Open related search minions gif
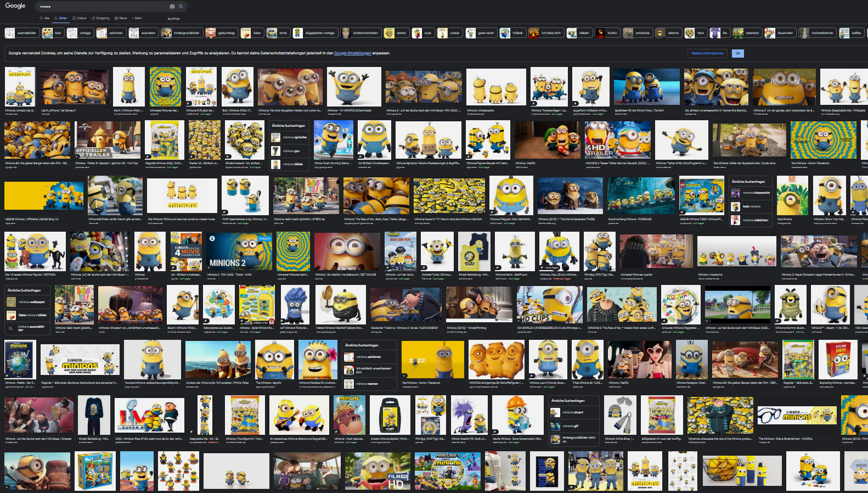 pos(574,426)
